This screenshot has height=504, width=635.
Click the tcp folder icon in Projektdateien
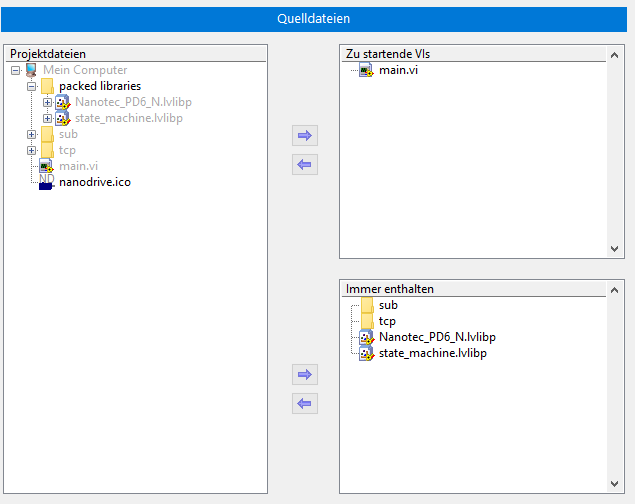click(47, 150)
